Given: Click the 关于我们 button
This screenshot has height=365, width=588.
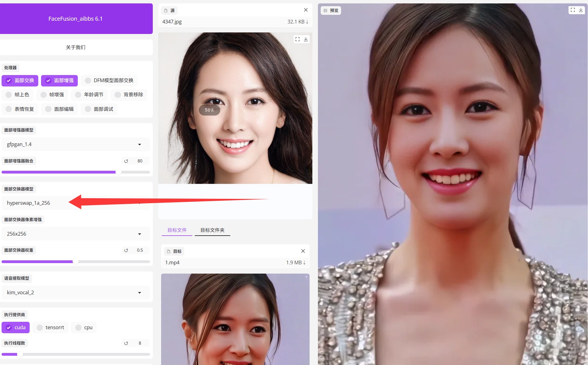Looking at the screenshot, I should point(76,47).
